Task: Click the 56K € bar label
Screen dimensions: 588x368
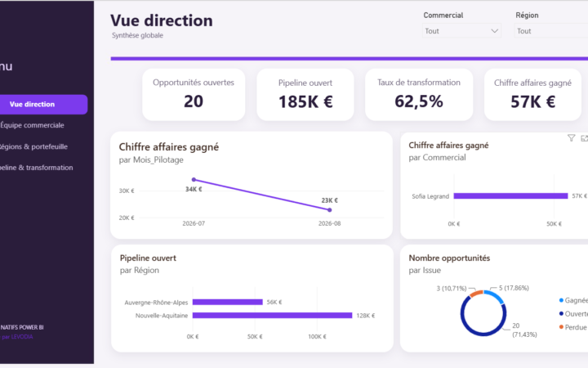Action: (274, 303)
